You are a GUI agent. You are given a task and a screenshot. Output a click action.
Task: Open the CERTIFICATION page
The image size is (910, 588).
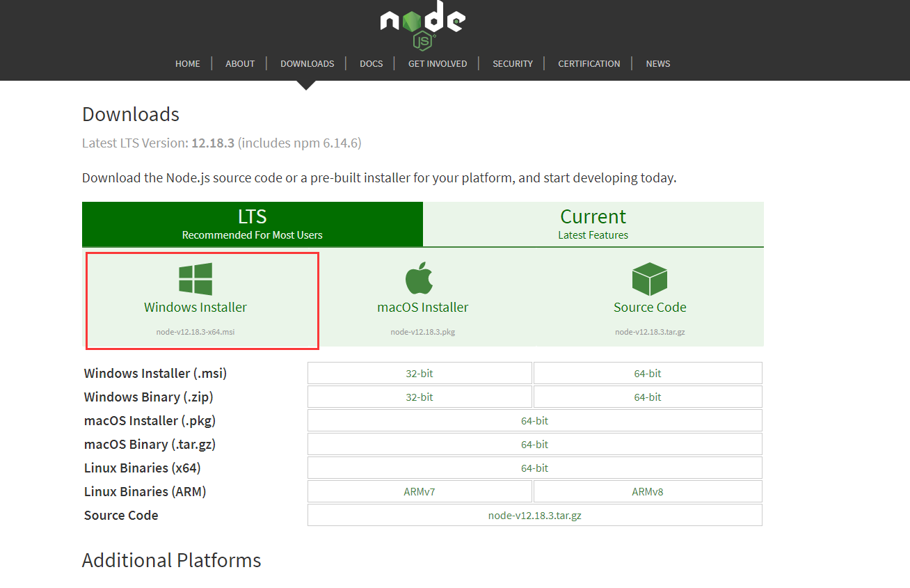tap(589, 63)
